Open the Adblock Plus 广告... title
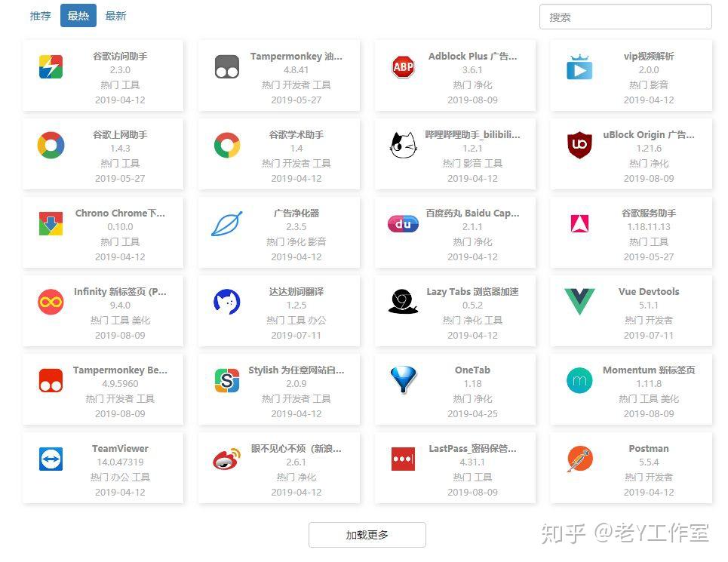Screen dimensions: 728x562 [472, 56]
